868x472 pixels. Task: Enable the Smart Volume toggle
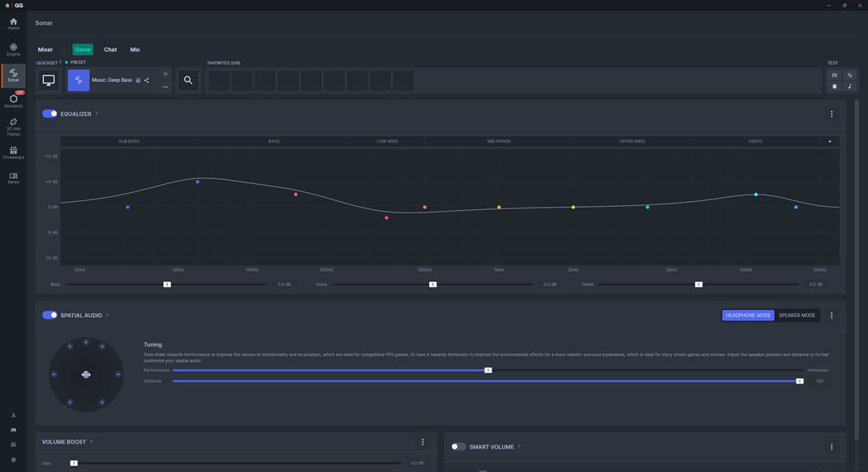458,447
